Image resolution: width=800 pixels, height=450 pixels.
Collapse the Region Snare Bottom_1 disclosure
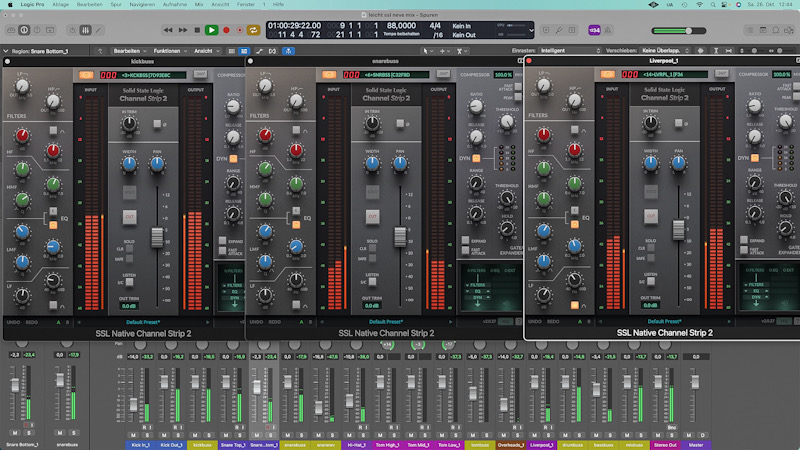tap(6, 51)
